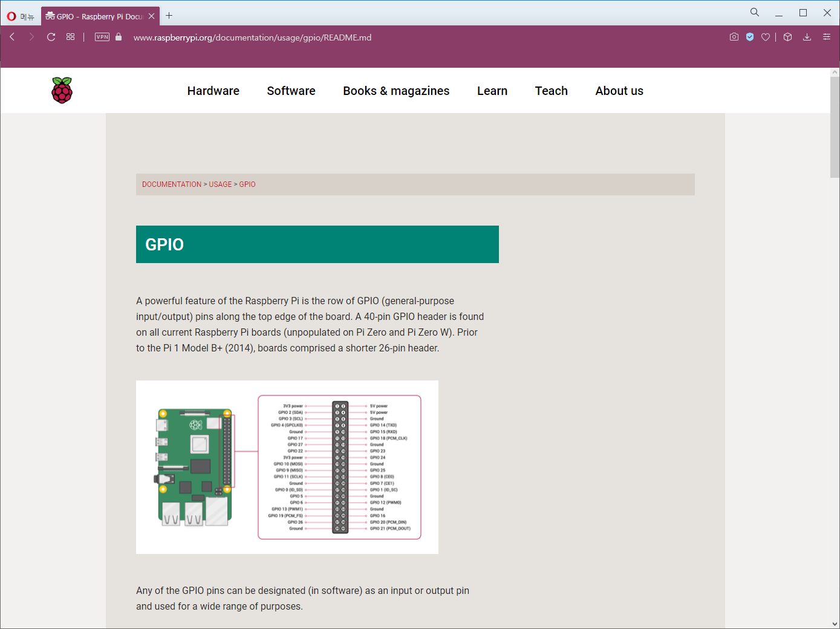Maximize the Opera window
This screenshot has width=840, height=629.
[x=803, y=13]
